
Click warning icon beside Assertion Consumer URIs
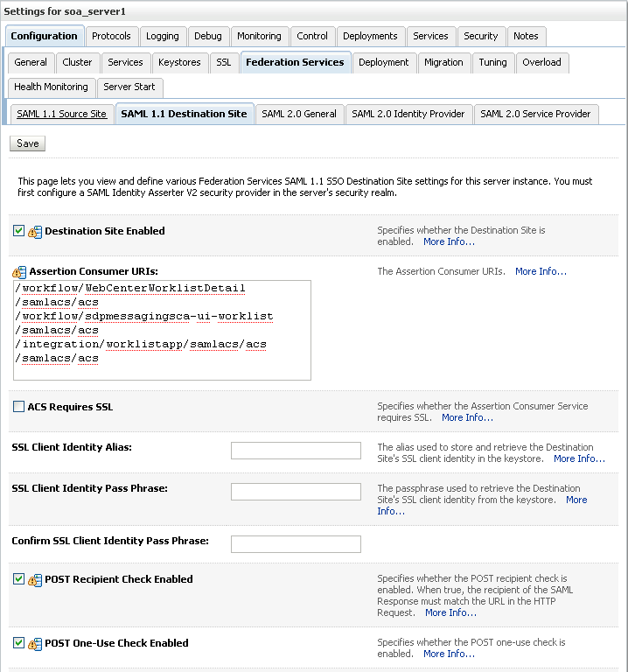(19, 272)
